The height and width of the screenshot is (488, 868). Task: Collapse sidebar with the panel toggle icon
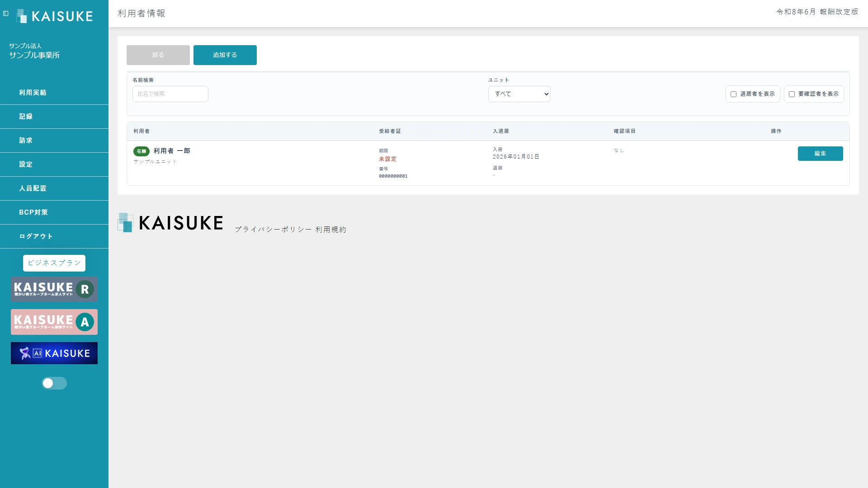6,14
